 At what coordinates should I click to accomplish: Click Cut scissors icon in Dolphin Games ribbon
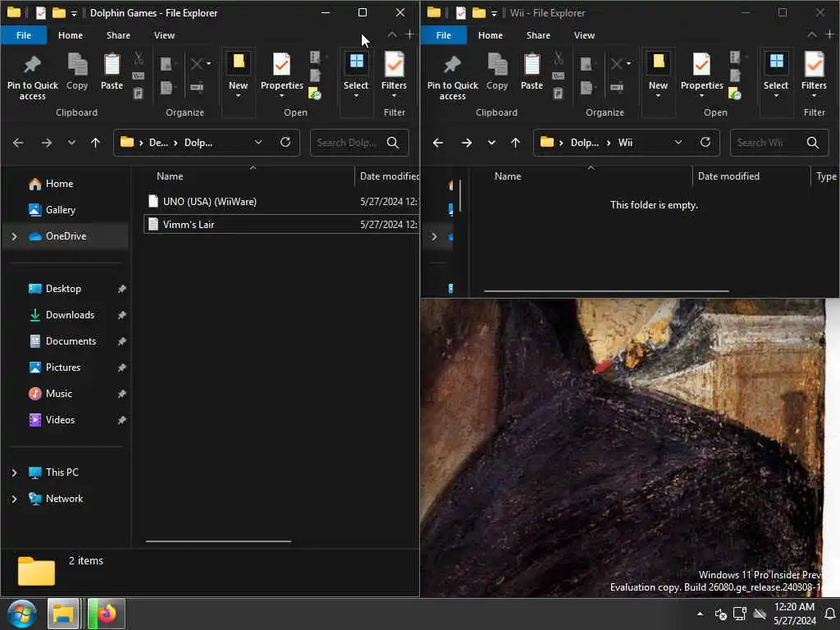click(x=139, y=57)
